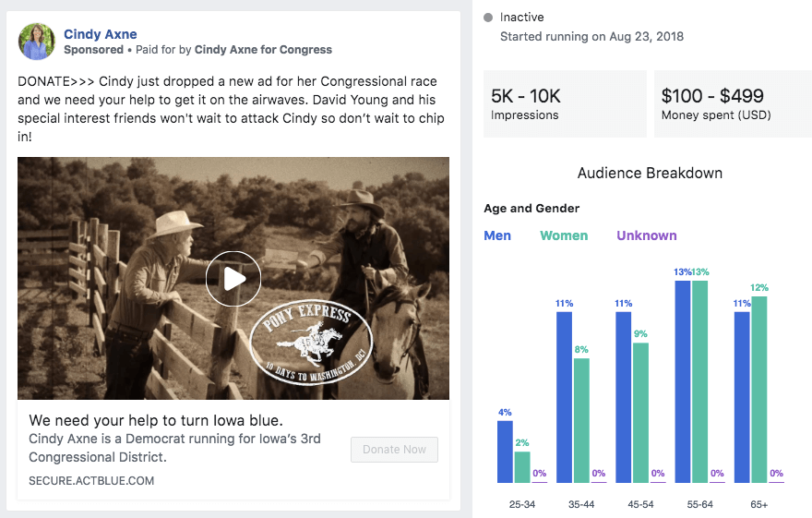This screenshot has width=812, height=518.
Task: Click the green Women bar for 35-44
Action: click(x=581, y=420)
